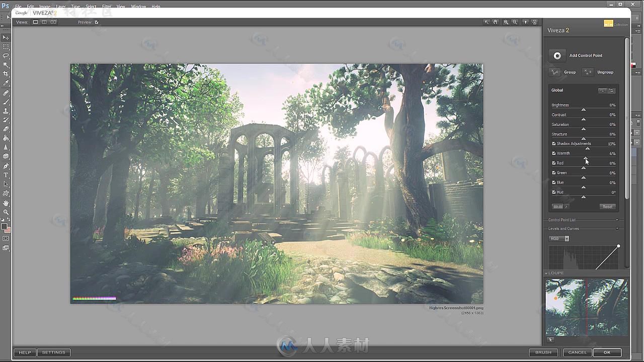This screenshot has height=362, width=644.
Task: Click the Reset button
Action: pos(607,207)
